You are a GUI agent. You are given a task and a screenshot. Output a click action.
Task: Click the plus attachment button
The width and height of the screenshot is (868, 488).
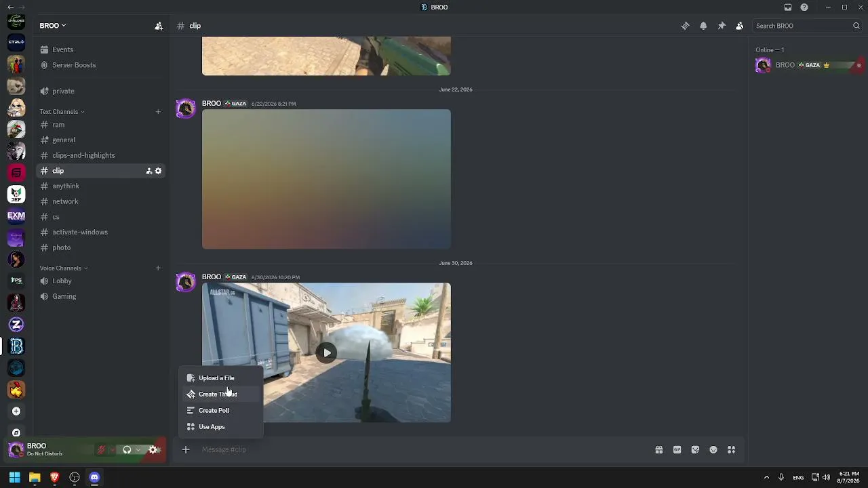pyautogui.click(x=186, y=449)
